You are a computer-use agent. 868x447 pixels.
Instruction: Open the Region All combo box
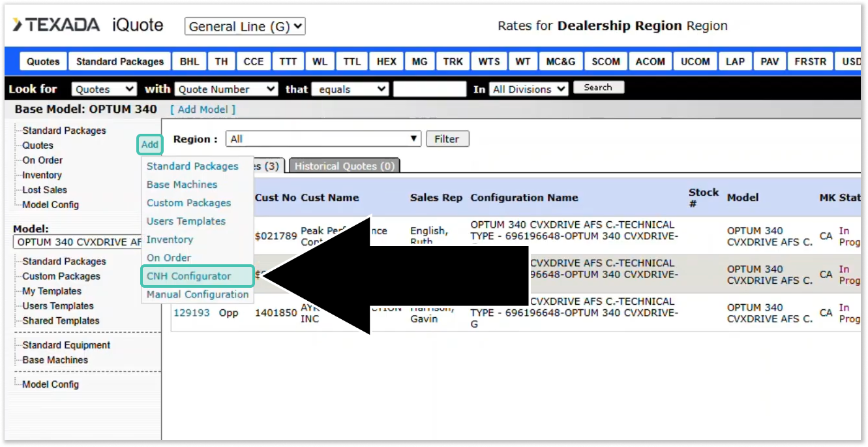click(323, 139)
